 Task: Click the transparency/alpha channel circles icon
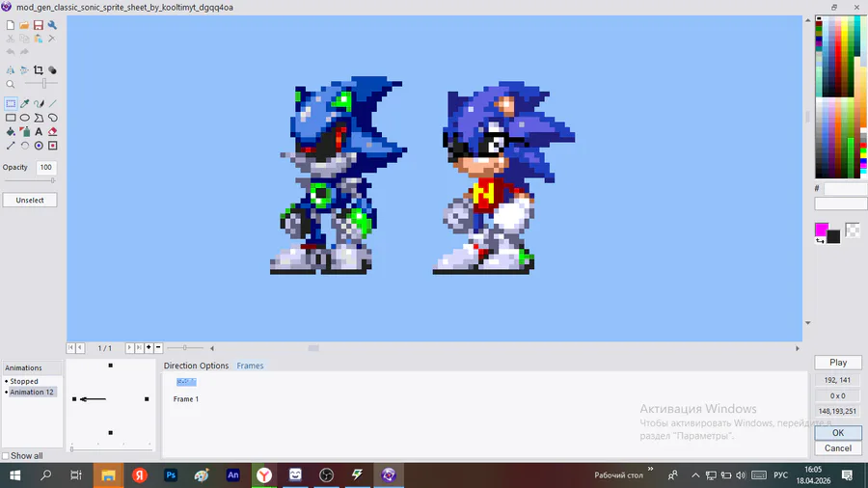pyautogui.click(x=52, y=70)
